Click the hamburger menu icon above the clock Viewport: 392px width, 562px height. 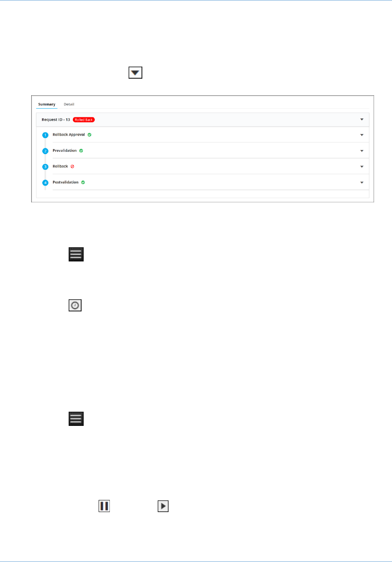coord(76,254)
